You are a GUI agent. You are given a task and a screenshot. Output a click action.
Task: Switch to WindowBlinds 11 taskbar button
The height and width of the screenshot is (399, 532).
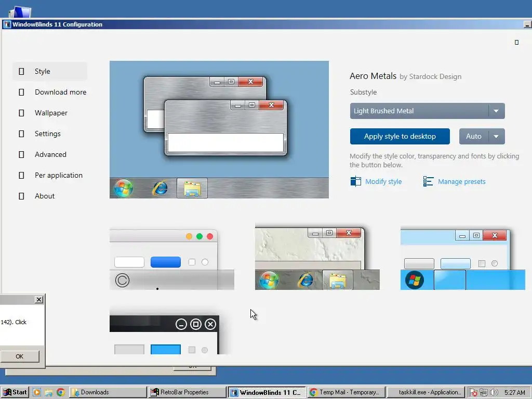267,392
